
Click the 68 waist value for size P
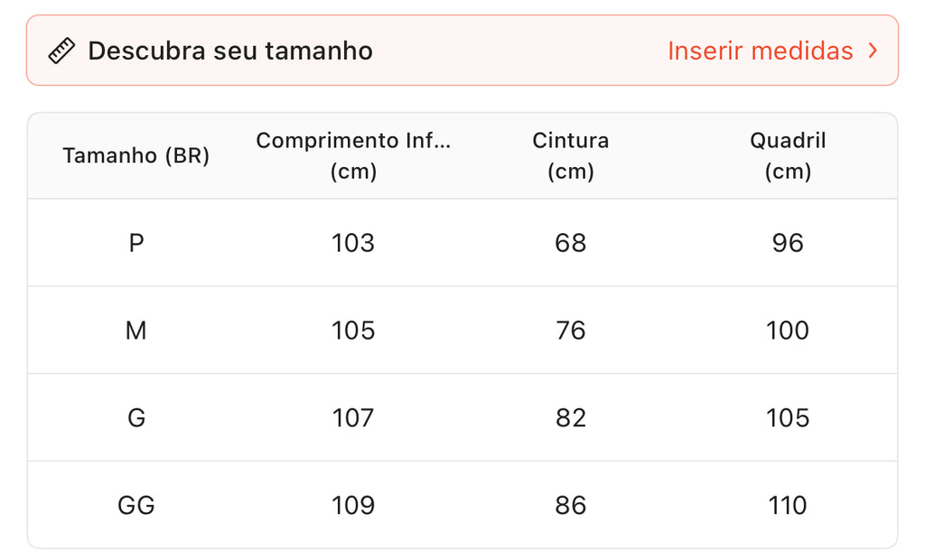(571, 243)
